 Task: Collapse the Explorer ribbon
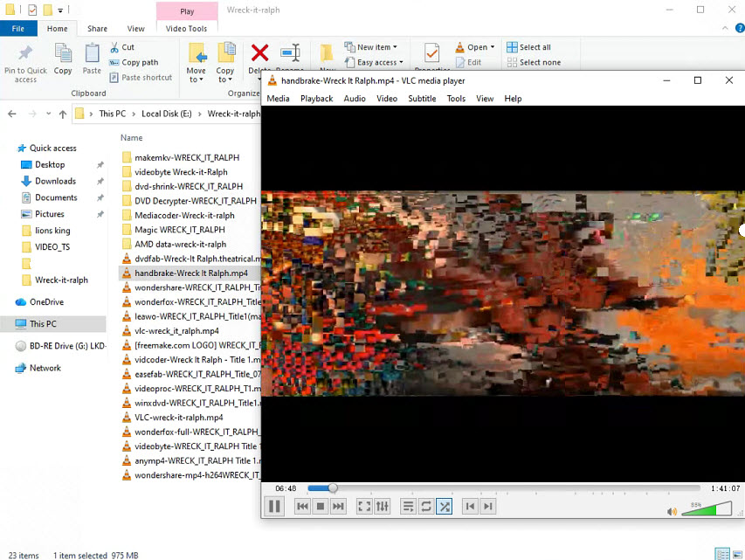pos(725,29)
